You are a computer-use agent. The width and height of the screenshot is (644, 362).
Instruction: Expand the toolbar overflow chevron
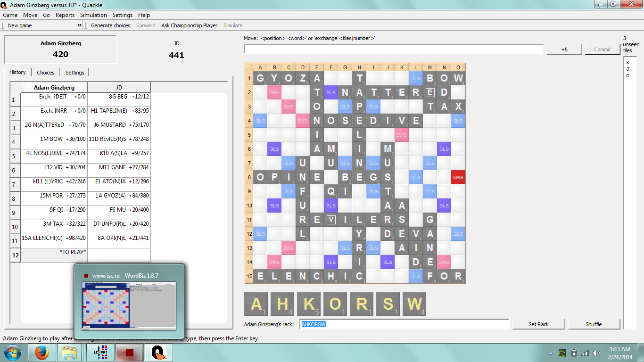(79, 25)
